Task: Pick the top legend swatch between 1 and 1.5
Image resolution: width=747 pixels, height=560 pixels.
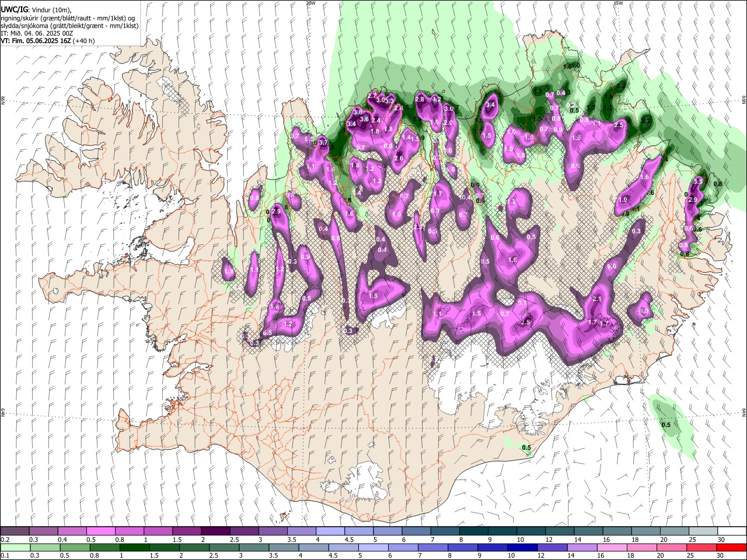Action: pyautogui.click(x=158, y=531)
